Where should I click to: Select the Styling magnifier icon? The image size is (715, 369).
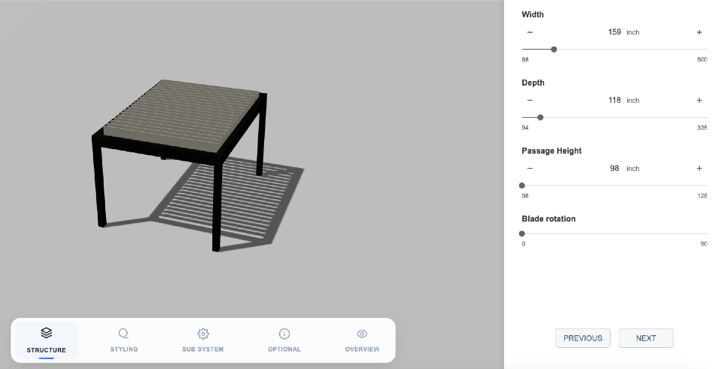124,333
